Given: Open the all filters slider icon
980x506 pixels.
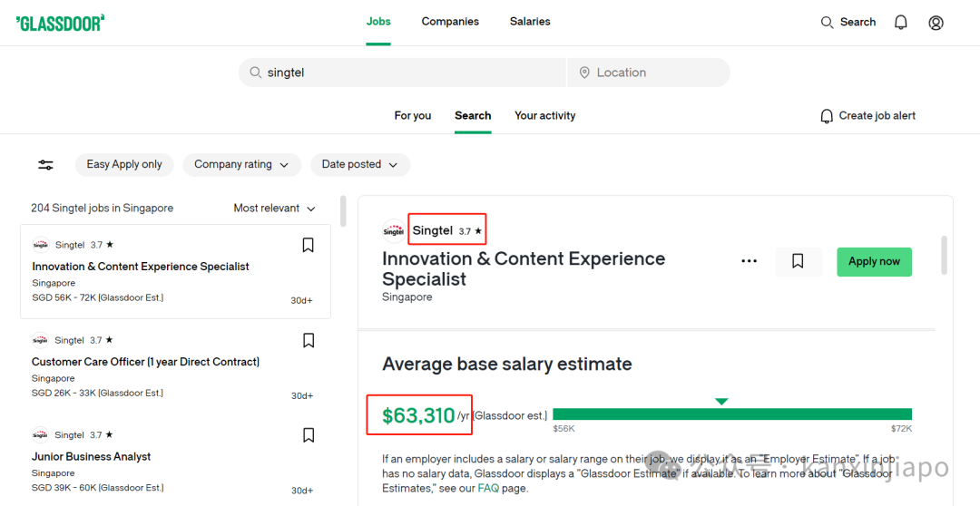Looking at the screenshot, I should pyautogui.click(x=45, y=165).
